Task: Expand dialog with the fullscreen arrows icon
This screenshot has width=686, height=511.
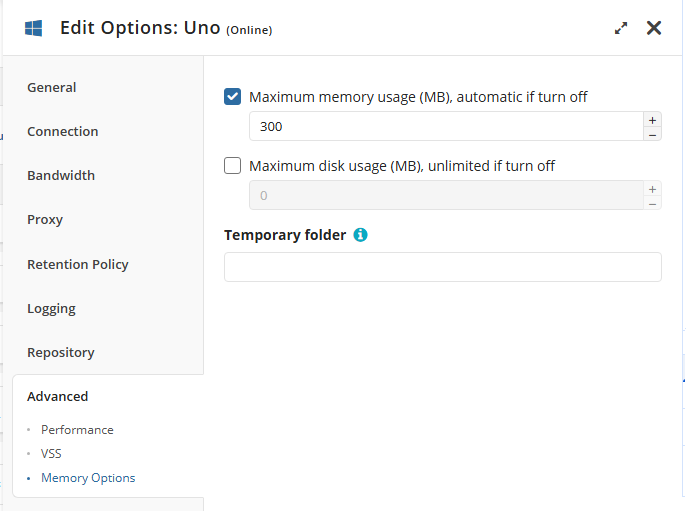Action: click(x=621, y=28)
